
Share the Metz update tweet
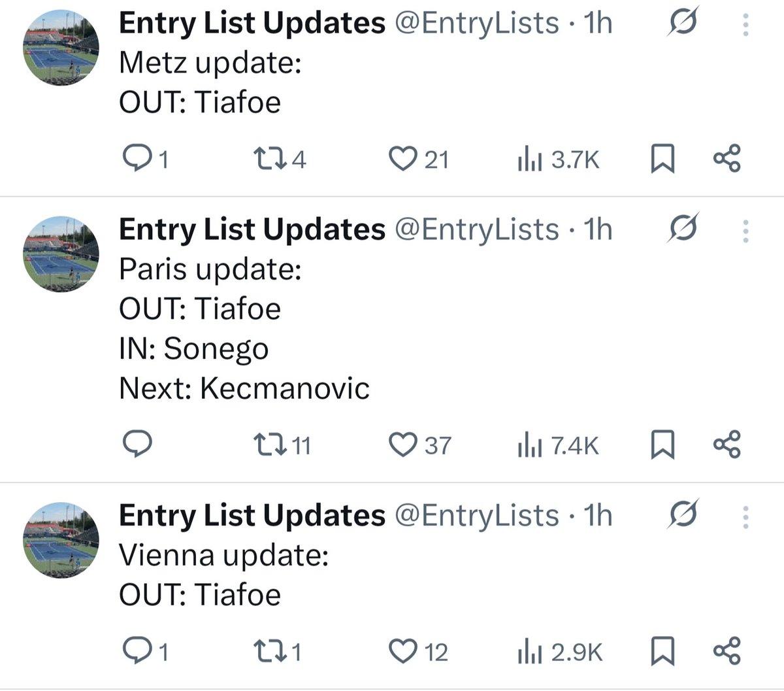click(727, 159)
